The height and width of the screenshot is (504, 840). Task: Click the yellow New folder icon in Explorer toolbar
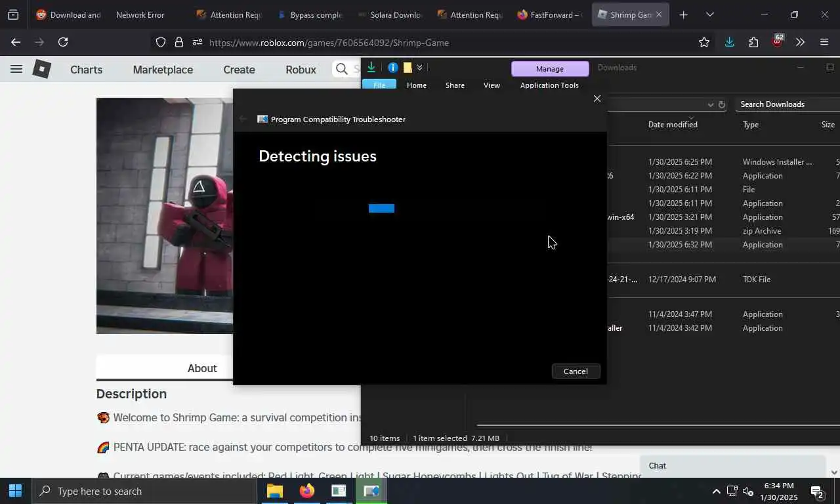pos(408,67)
